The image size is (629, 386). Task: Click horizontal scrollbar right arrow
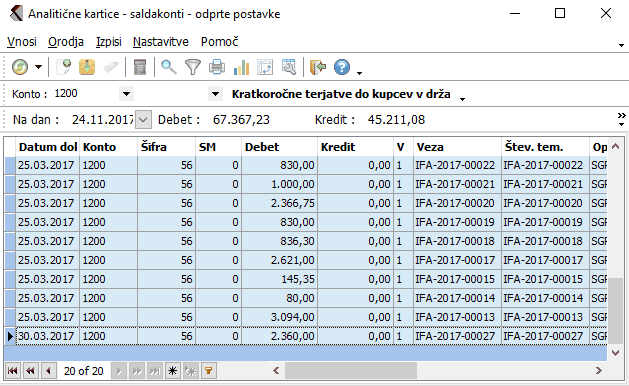[599, 370]
